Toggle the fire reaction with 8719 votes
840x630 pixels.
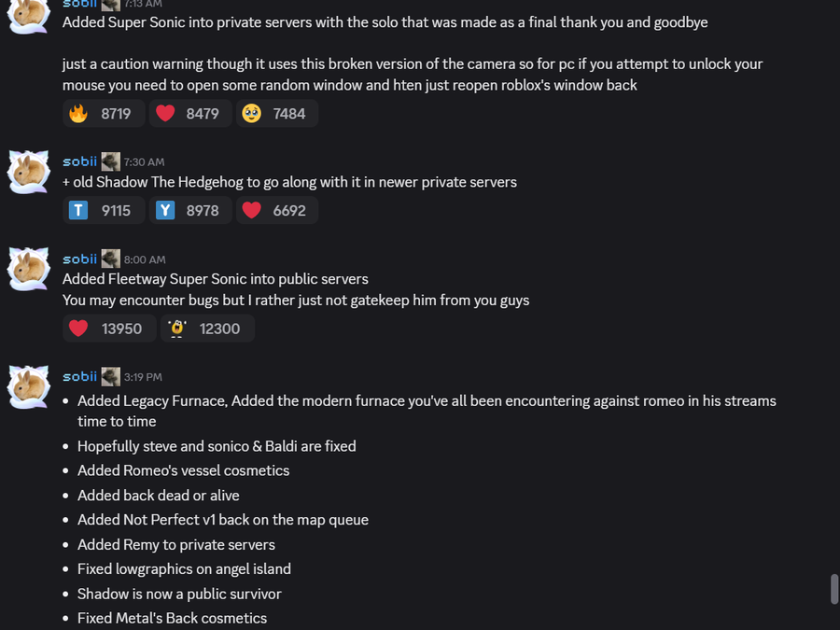click(x=104, y=114)
